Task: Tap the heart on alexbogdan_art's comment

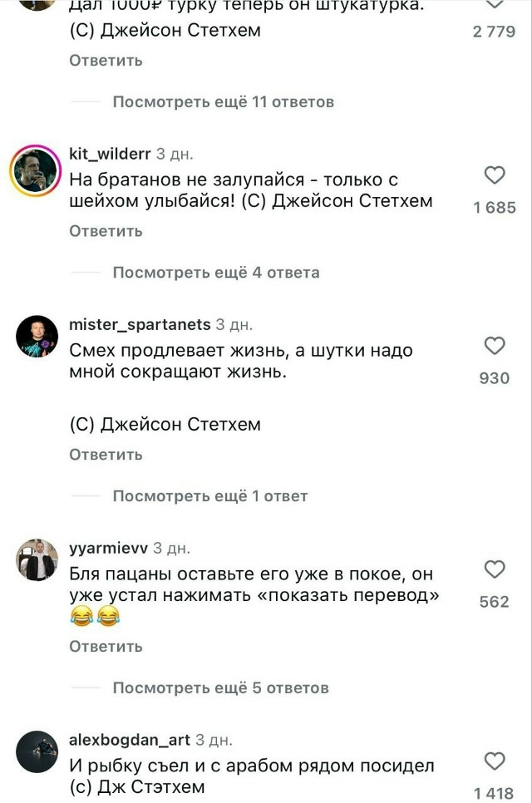Action: (495, 761)
